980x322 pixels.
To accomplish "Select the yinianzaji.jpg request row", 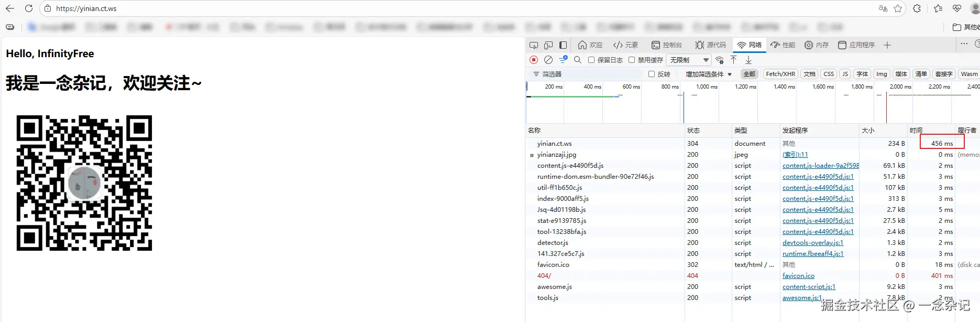I will (753, 155).
